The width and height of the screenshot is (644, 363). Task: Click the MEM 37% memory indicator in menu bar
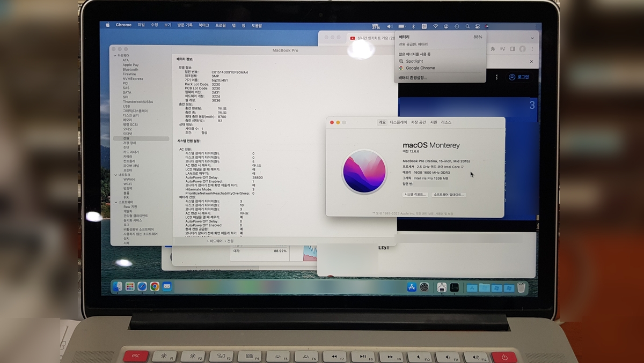(376, 26)
